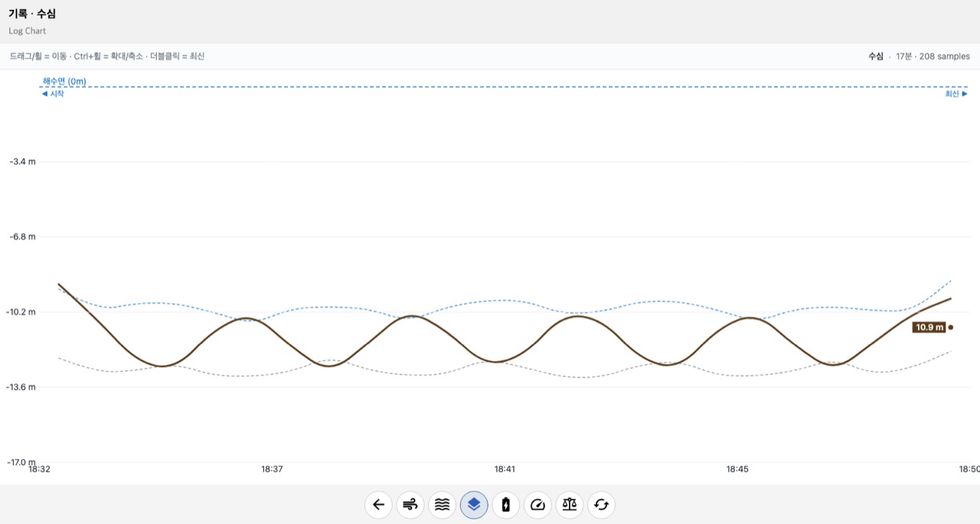Click the -6.8 m axis label

coord(22,237)
